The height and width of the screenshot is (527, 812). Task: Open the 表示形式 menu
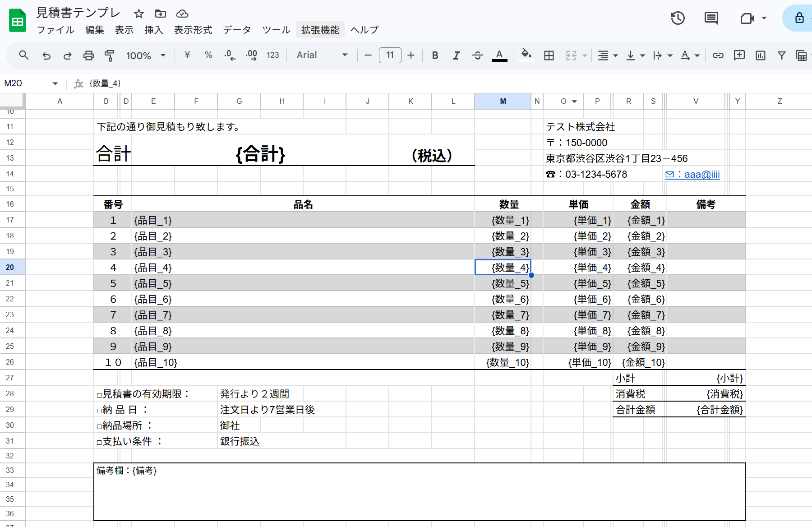click(x=193, y=30)
